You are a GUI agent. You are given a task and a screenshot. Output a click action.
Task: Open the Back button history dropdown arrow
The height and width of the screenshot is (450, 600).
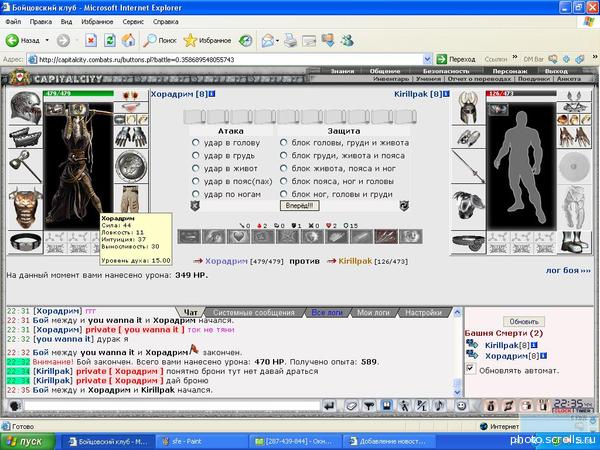[47, 40]
